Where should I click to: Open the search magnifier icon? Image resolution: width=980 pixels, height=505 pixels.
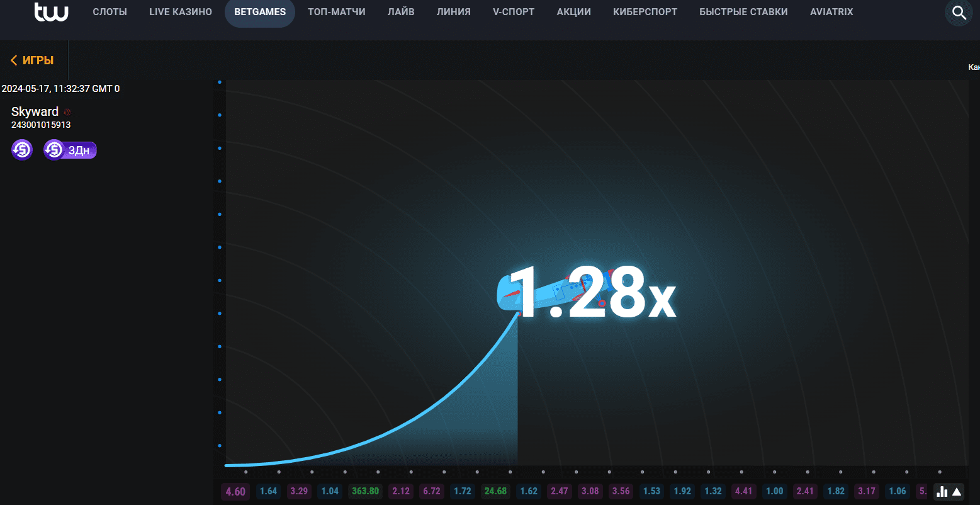[x=959, y=13]
